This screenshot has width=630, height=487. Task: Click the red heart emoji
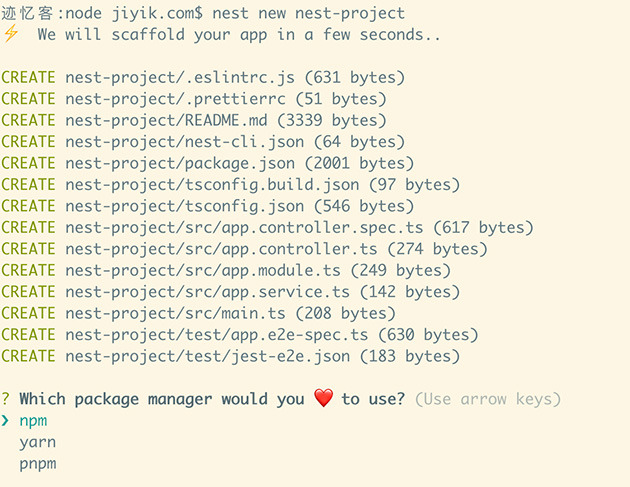(x=323, y=398)
